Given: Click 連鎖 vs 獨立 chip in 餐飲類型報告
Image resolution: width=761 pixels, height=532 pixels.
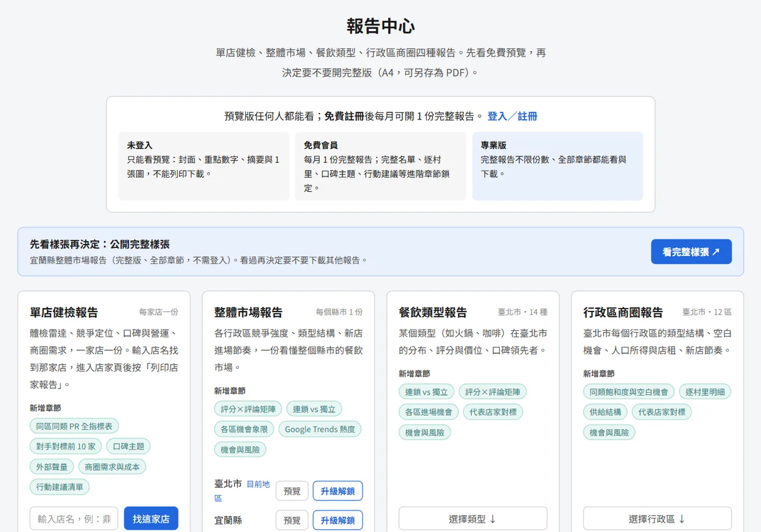Looking at the screenshot, I should [x=427, y=392].
